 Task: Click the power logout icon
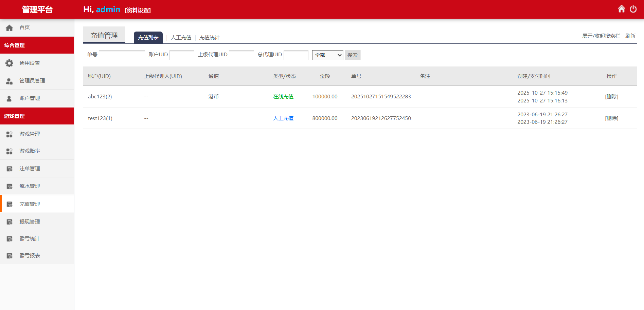point(633,9)
